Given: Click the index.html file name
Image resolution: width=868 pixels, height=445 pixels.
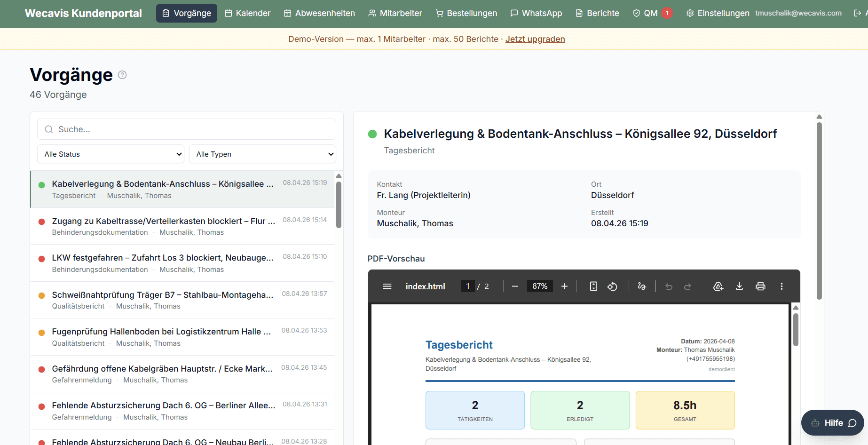Looking at the screenshot, I should click(x=425, y=286).
